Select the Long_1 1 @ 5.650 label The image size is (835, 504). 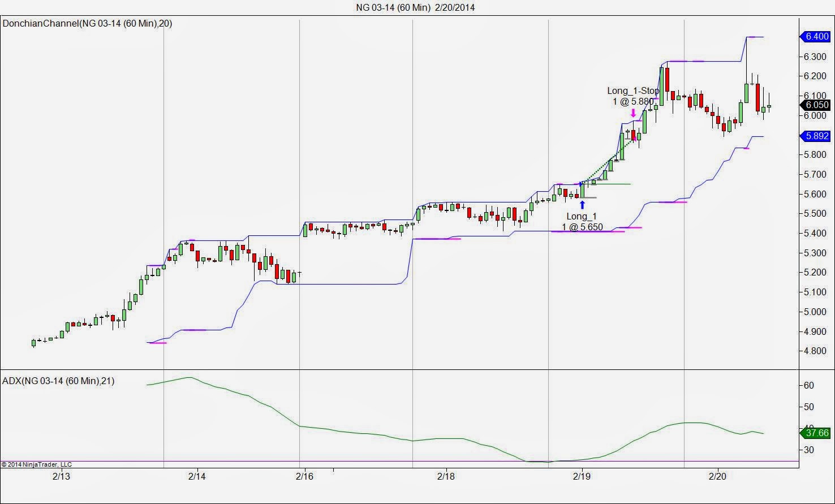(582, 222)
